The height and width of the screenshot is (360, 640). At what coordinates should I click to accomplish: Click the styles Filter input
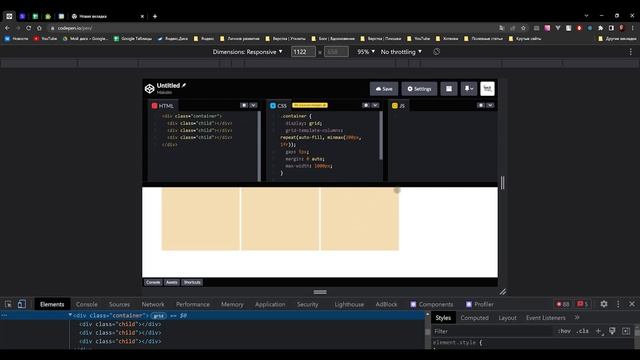pos(492,331)
